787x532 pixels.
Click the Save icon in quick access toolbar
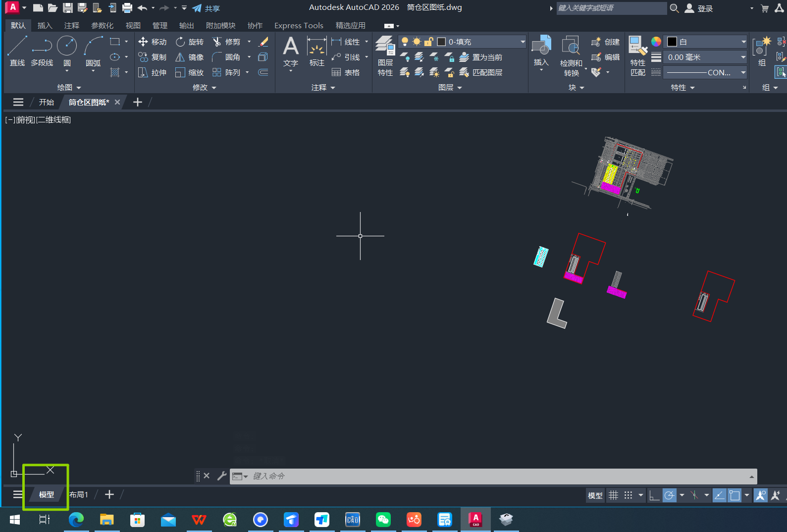[68, 8]
